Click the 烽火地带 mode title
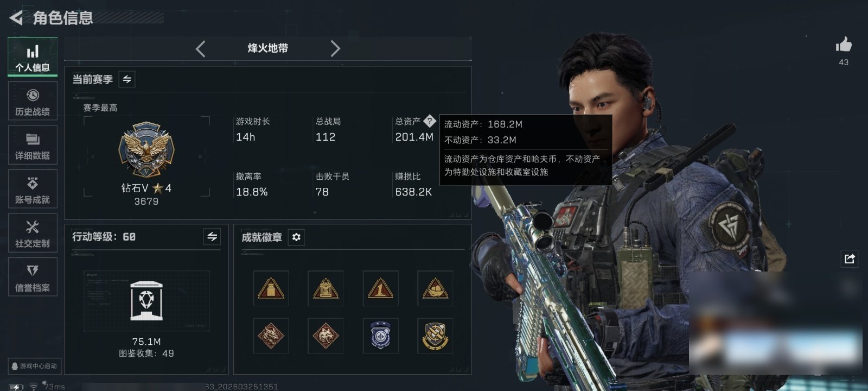Viewport: 868px width, 391px height. point(268,48)
